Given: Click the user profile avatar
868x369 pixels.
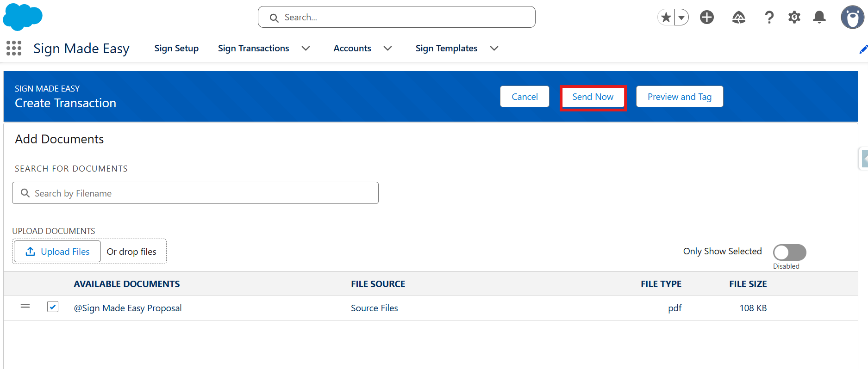Looking at the screenshot, I should 852,18.
